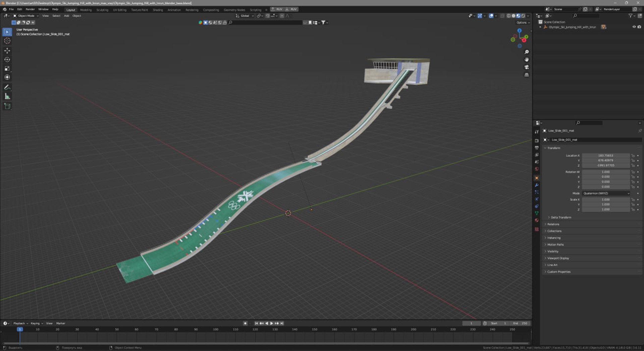This screenshot has width=644, height=351.
Task: Toggle viewport overlays button
Action: click(x=491, y=16)
